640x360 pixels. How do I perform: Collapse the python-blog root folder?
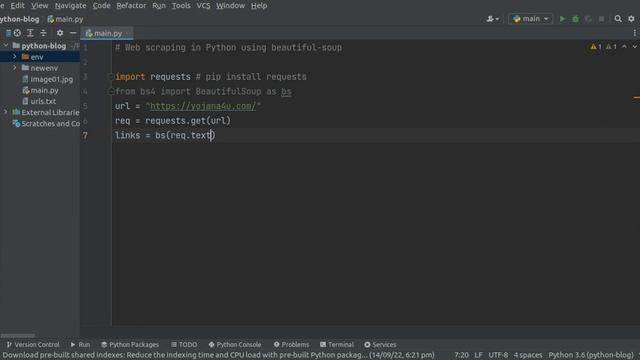click(6, 46)
